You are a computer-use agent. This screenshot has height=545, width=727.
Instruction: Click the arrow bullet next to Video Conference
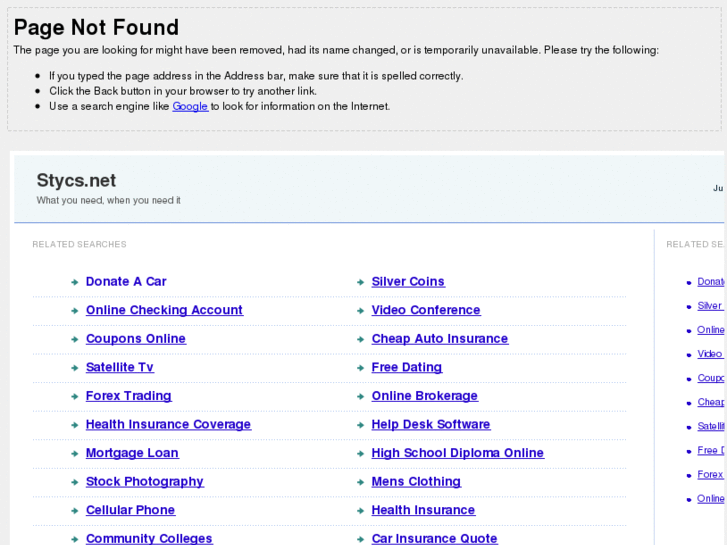point(360,311)
